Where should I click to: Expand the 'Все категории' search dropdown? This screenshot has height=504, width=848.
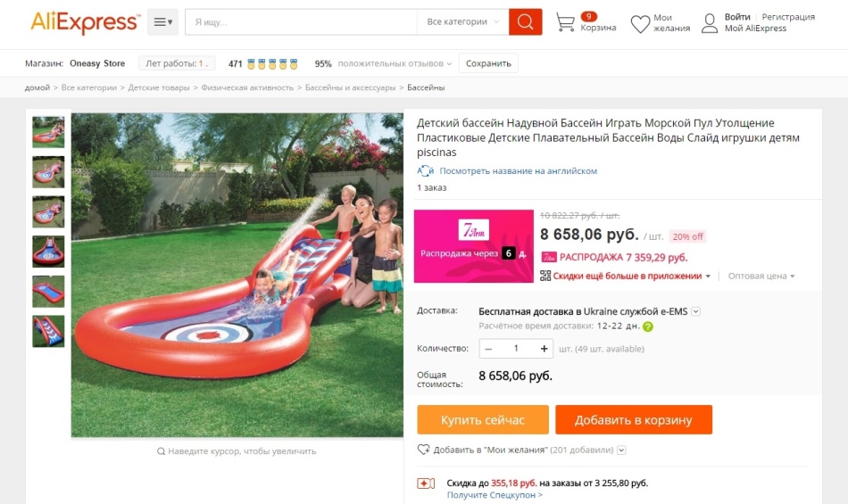[x=462, y=22]
